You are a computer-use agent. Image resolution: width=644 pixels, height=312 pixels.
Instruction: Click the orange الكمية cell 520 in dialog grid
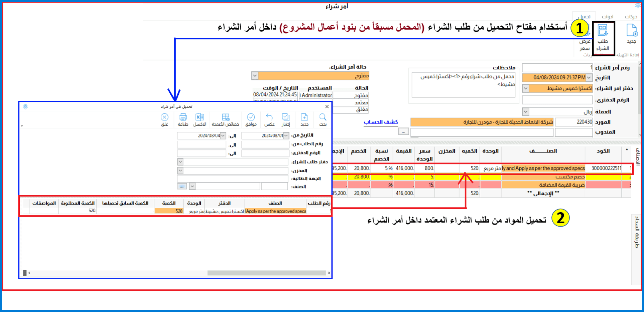pyautogui.click(x=169, y=211)
